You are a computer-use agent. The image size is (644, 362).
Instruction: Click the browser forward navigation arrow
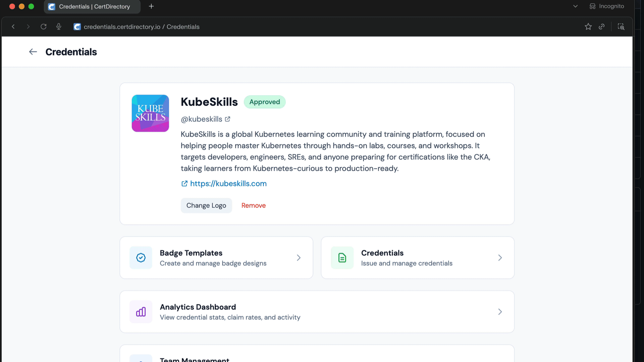(28, 26)
